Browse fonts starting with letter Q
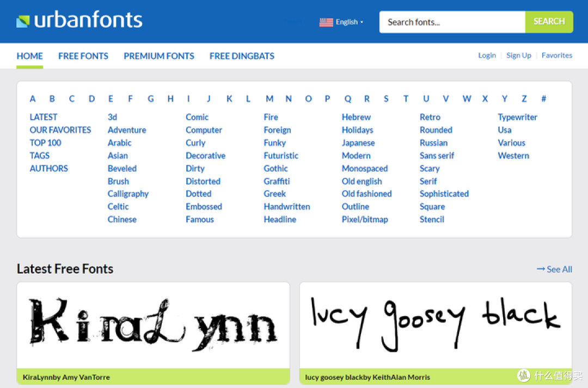 (x=347, y=99)
